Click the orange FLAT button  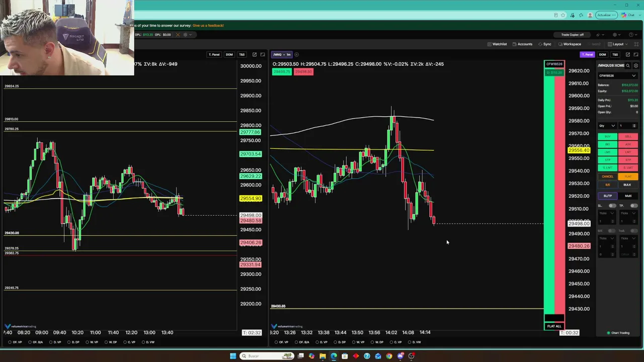coord(628,176)
